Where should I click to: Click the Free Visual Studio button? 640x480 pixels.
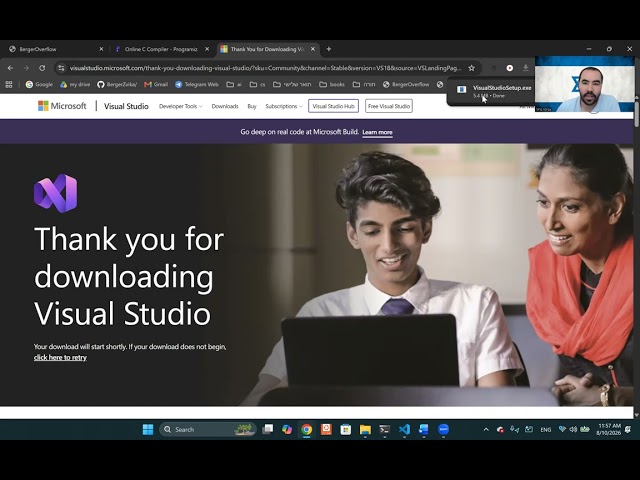[x=389, y=106]
